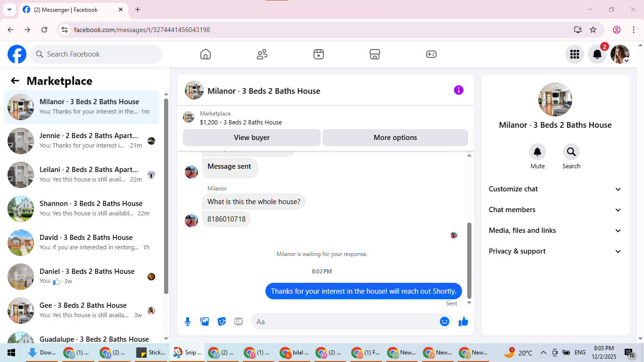The image size is (644, 362).
Task: Go to the Home feed icon
Action: [x=206, y=54]
